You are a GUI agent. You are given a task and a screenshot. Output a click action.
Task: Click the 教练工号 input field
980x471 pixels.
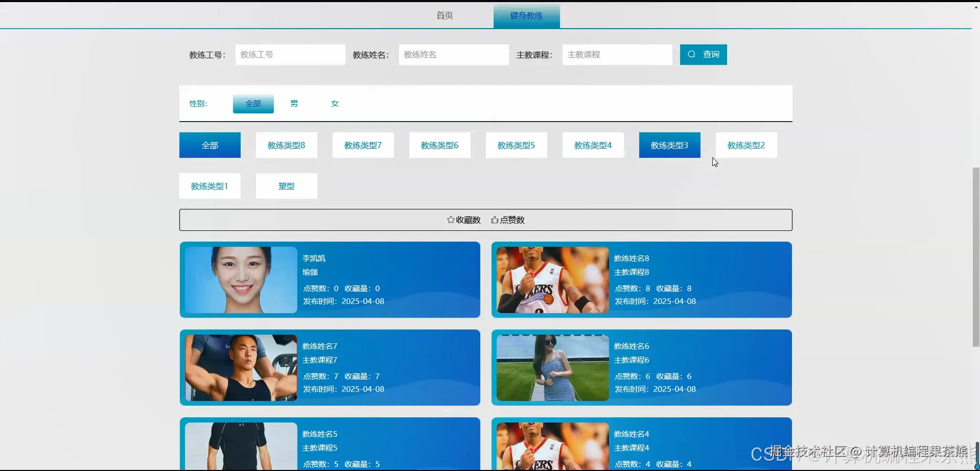[x=289, y=54]
